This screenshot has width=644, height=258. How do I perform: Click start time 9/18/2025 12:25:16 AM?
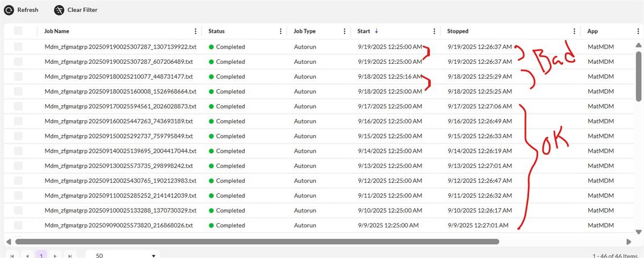[x=390, y=77]
